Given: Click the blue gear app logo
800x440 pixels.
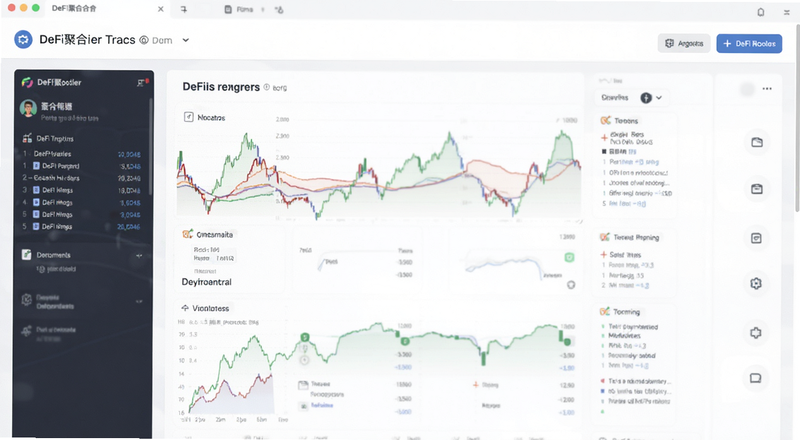Looking at the screenshot, I should (23, 39).
